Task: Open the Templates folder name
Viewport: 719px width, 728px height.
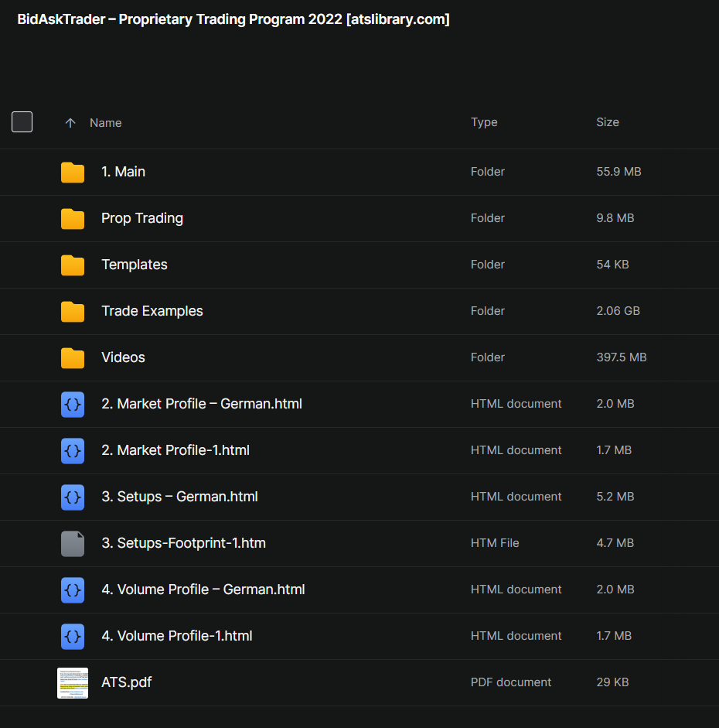Action: pos(134,265)
